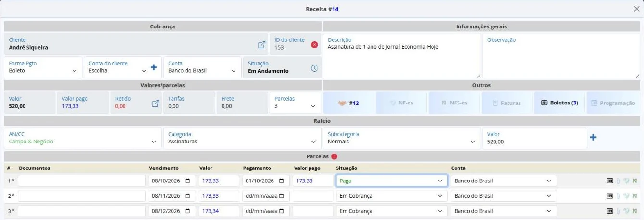Open the Conta dropdown of parcel 3
644x220 pixels.
[x=504, y=211]
